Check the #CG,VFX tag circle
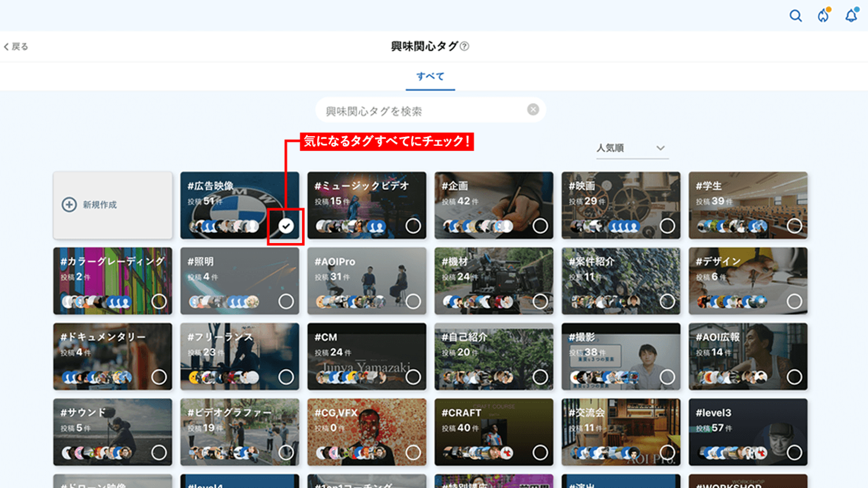Image resolution: width=868 pixels, height=488 pixels. pyautogui.click(x=413, y=452)
